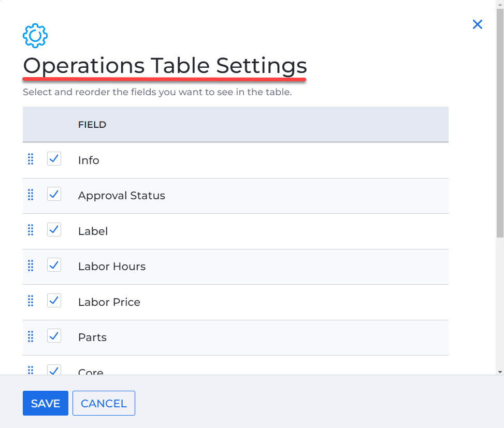Toggle the Labor Hours checkbox off
The image size is (504, 428).
click(x=54, y=265)
